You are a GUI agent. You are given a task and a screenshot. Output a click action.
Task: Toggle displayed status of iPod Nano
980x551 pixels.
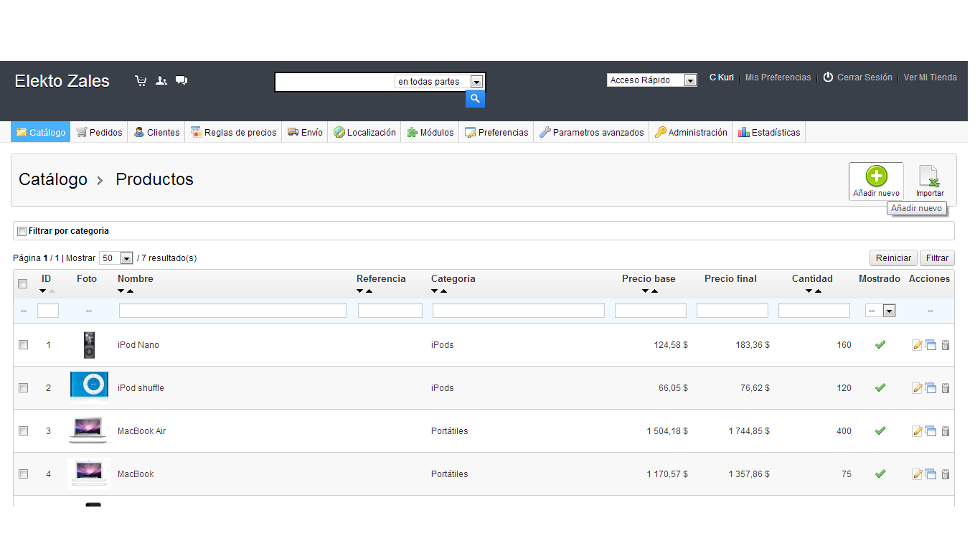(880, 344)
